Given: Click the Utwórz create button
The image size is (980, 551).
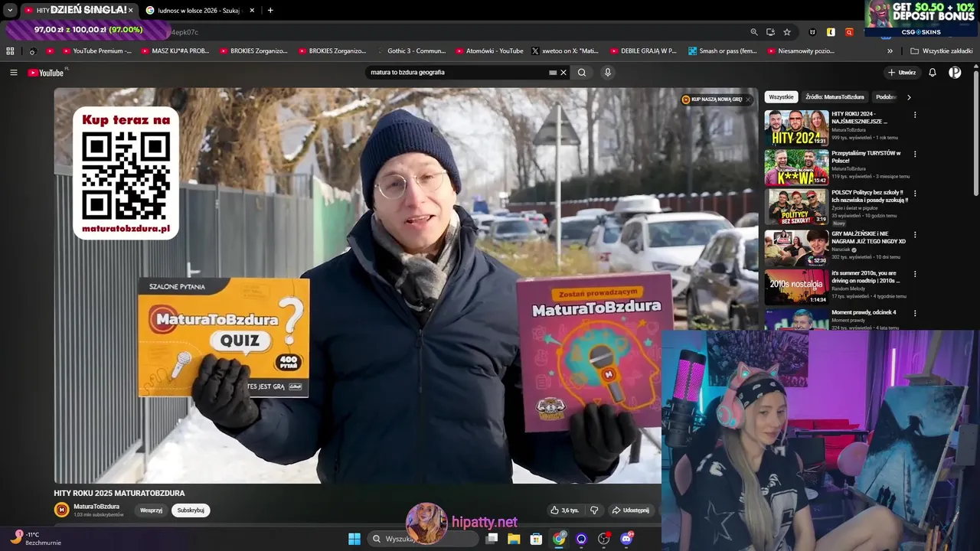Looking at the screenshot, I should click(902, 73).
